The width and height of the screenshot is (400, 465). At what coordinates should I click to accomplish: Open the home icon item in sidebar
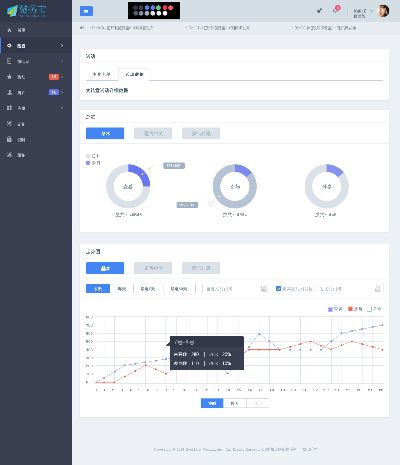[36, 30]
